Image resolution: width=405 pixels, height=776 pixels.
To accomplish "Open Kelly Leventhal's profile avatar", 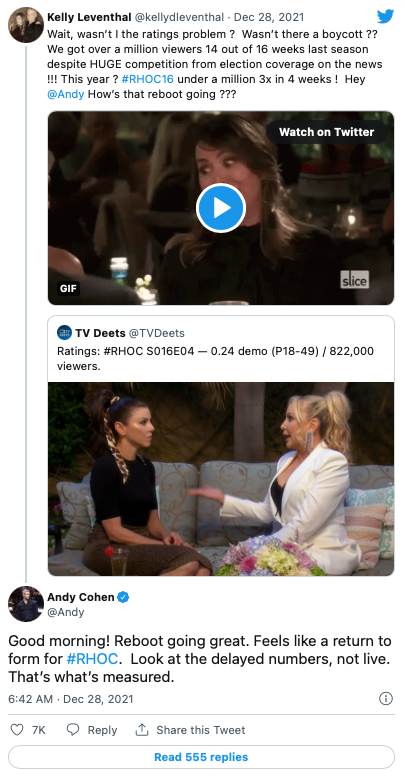I will 26,25.
